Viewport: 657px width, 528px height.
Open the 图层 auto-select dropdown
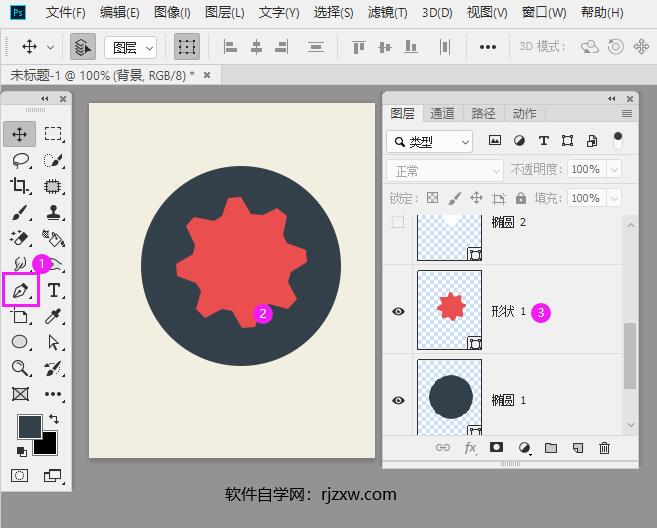pos(130,48)
